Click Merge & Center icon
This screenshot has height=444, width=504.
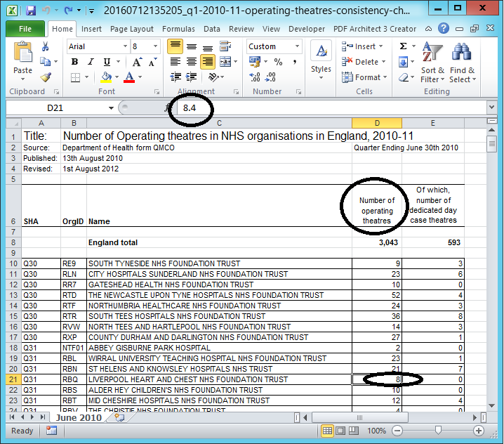pos(225,61)
